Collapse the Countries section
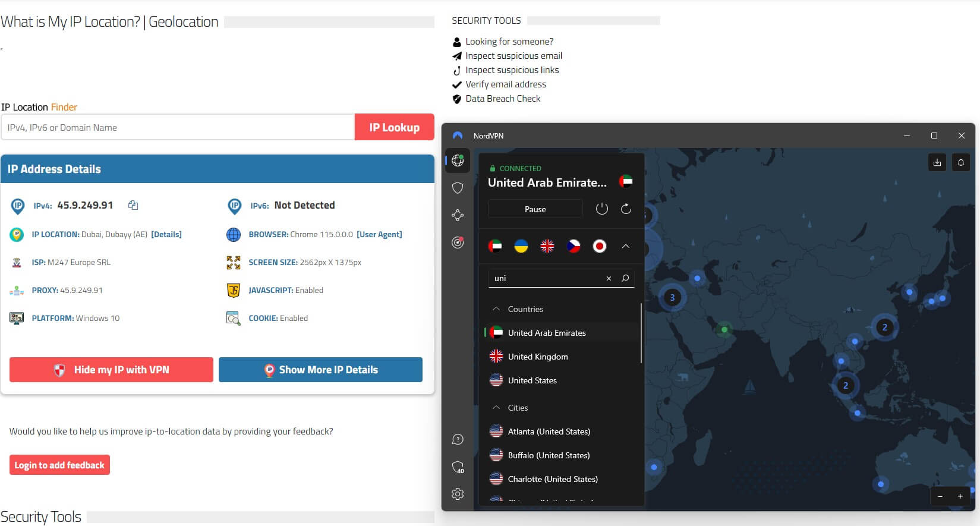980x526 pixels. [496, 309]
